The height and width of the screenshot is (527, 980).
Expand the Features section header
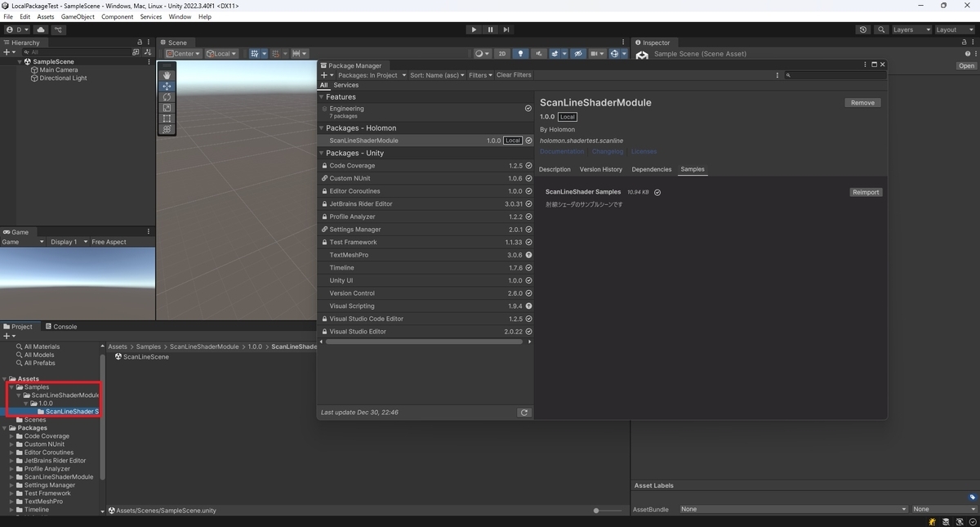coord(322,96)
